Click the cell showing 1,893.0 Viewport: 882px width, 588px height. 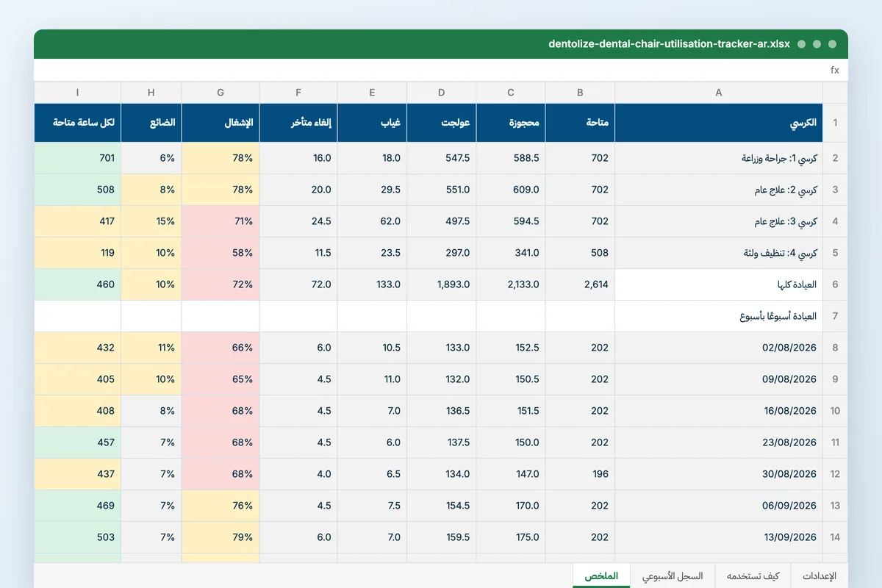point(442,284)
